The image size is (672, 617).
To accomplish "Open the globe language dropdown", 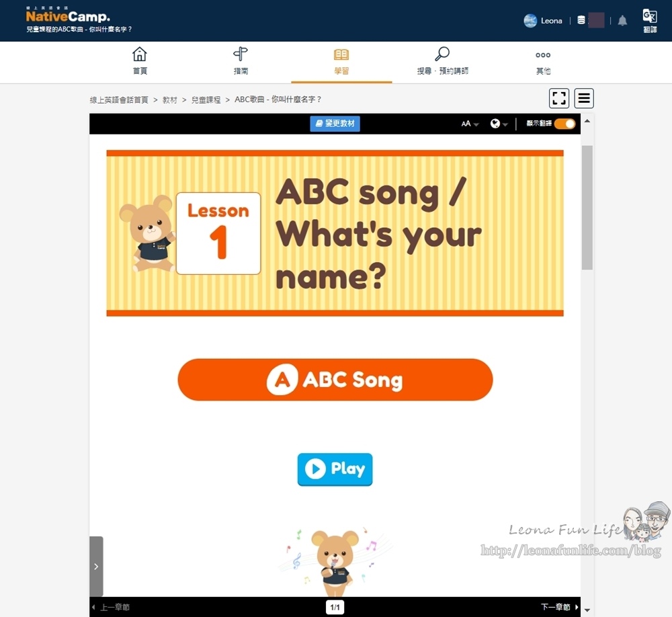I will (499, 124).
